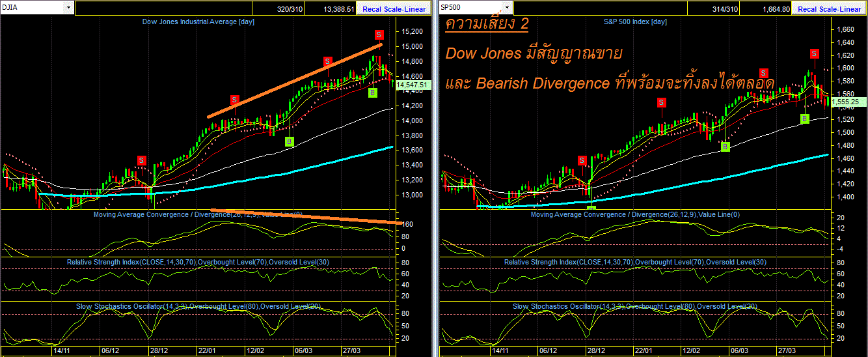
Task: Select the MACD indicator label on the S&P chart
Action: tap(635, 214)
